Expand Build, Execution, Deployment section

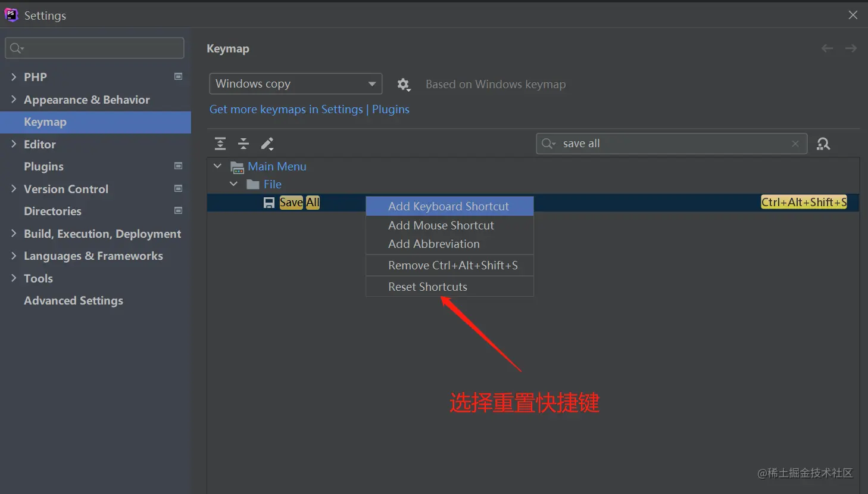click(x=14, y=234)
